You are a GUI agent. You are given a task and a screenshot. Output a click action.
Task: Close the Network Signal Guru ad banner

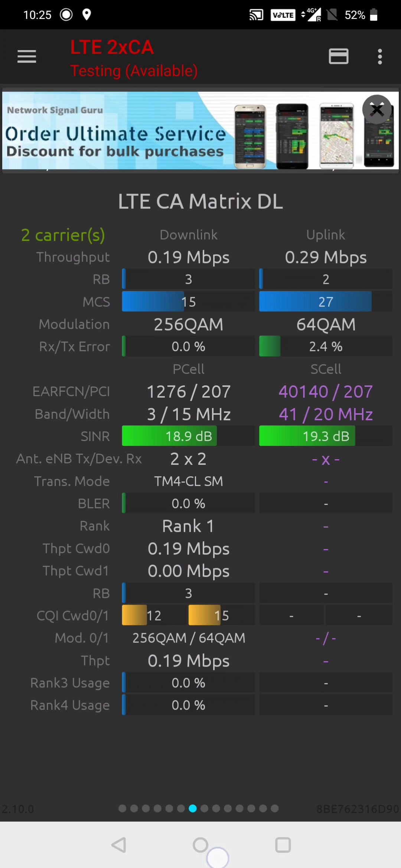pos(377,109)
